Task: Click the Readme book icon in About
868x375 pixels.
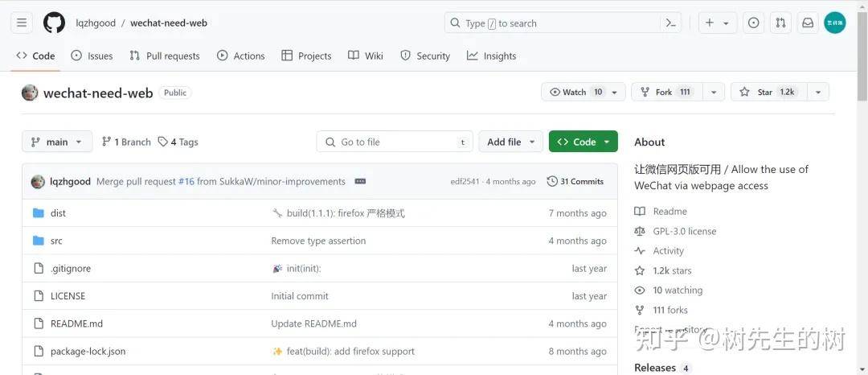Action: coord(640,211)
